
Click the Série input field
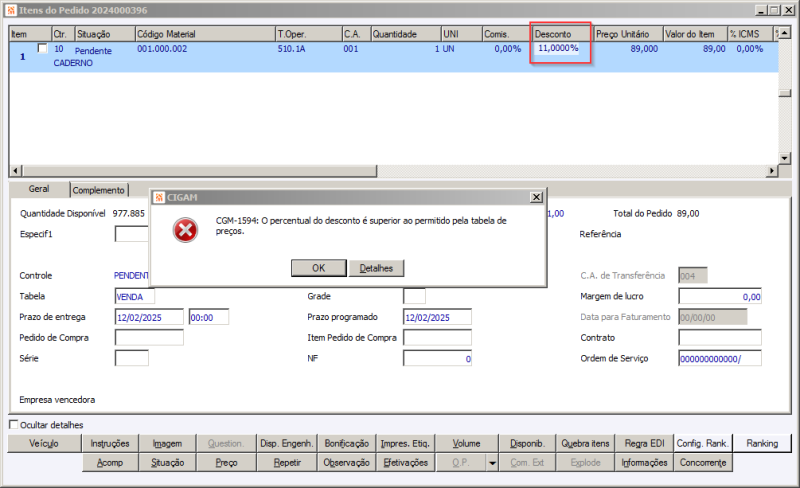coord(132,358)
